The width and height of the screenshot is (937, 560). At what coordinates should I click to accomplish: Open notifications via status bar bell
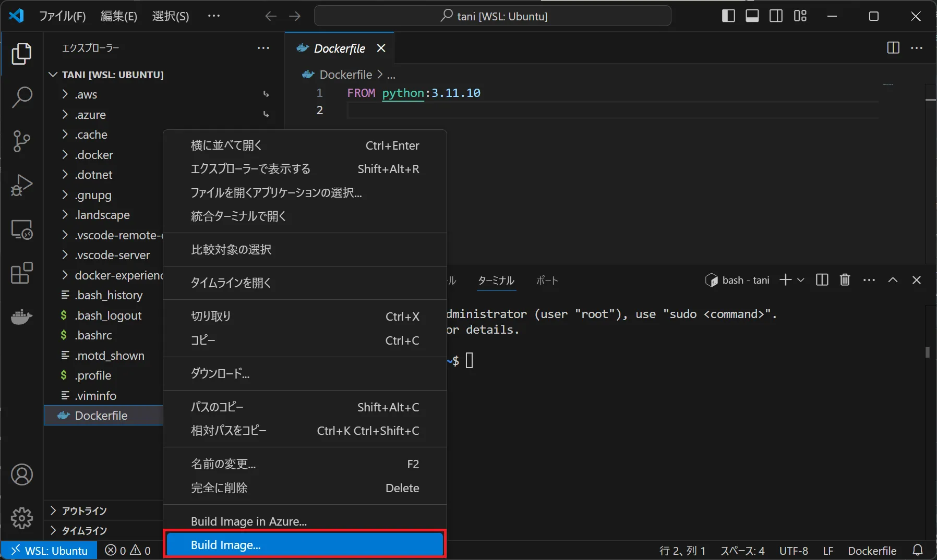917,550
